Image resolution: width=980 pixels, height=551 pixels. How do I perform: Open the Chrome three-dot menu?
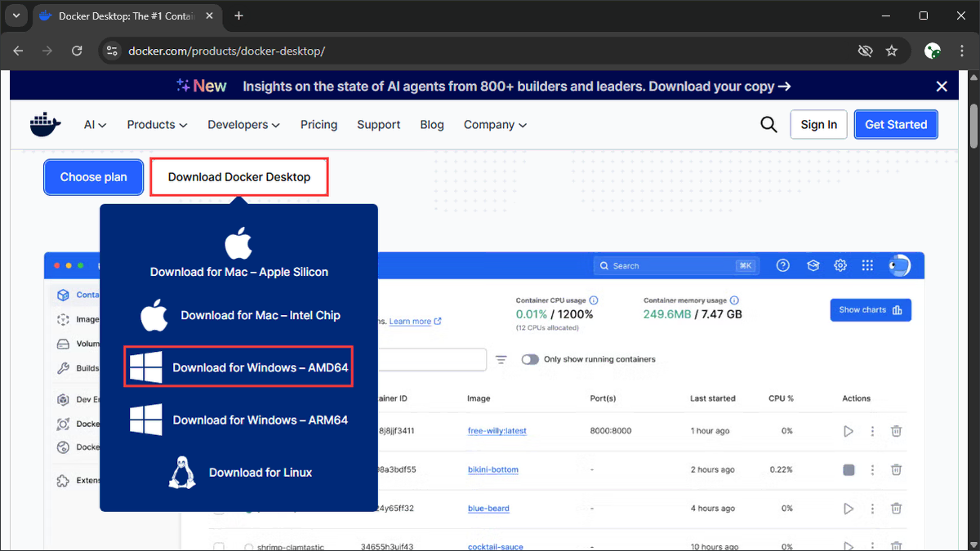point(963,51)
